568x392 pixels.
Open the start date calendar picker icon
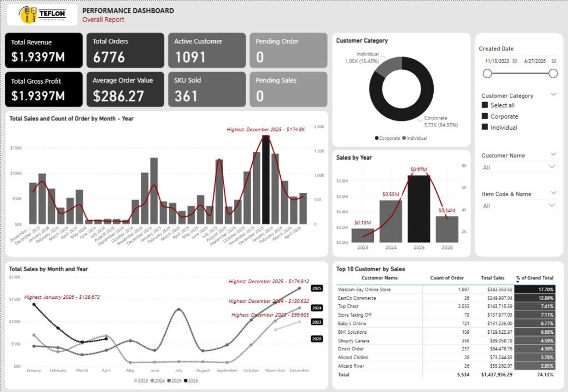tap(515, 61)
